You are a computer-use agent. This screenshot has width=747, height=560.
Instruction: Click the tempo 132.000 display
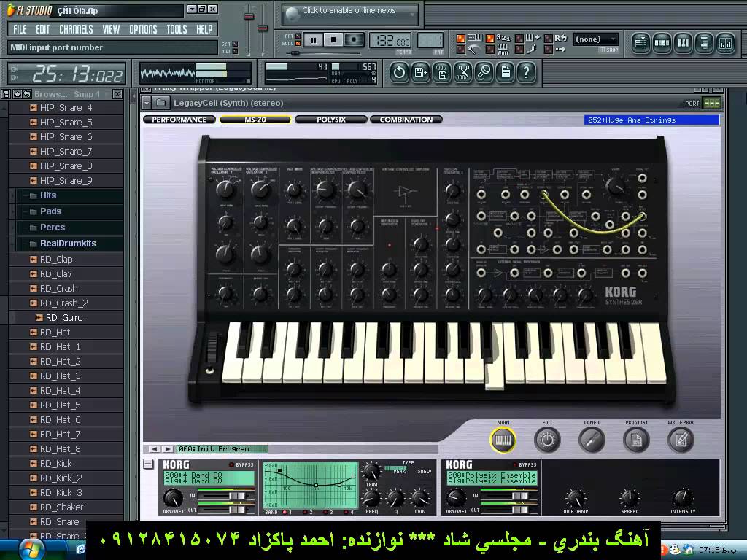(390, 42)
